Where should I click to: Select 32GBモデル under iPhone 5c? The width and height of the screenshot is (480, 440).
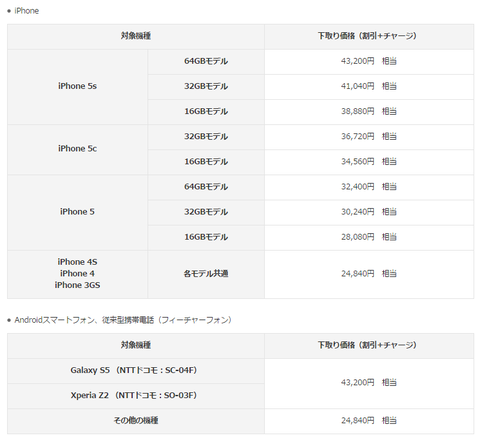tap(206, 137)
